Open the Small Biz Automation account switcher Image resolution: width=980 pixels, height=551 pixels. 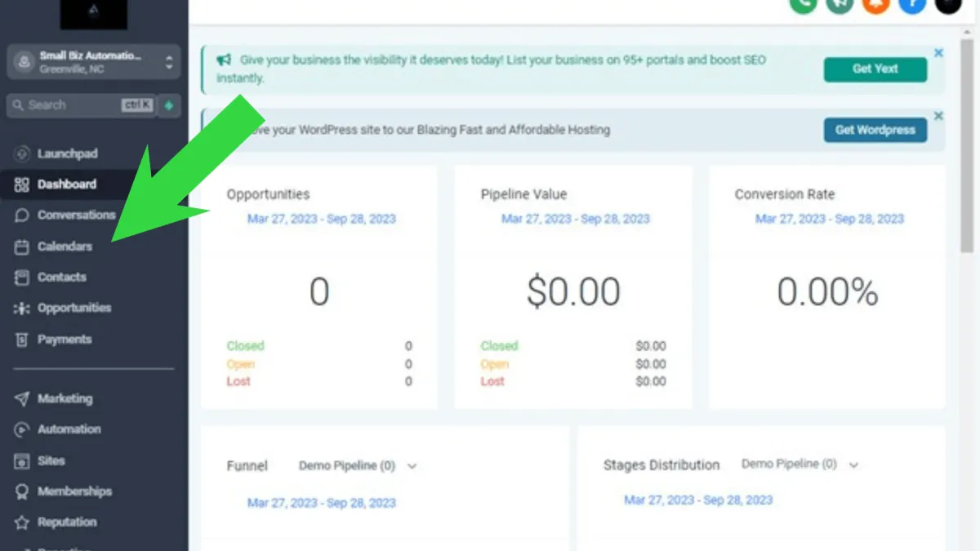94,62
